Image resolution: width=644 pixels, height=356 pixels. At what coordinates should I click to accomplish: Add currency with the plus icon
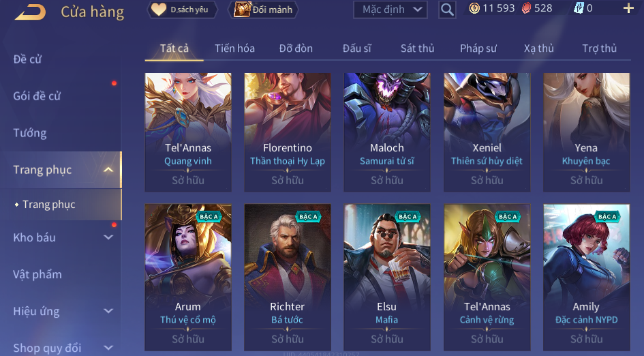628,8
